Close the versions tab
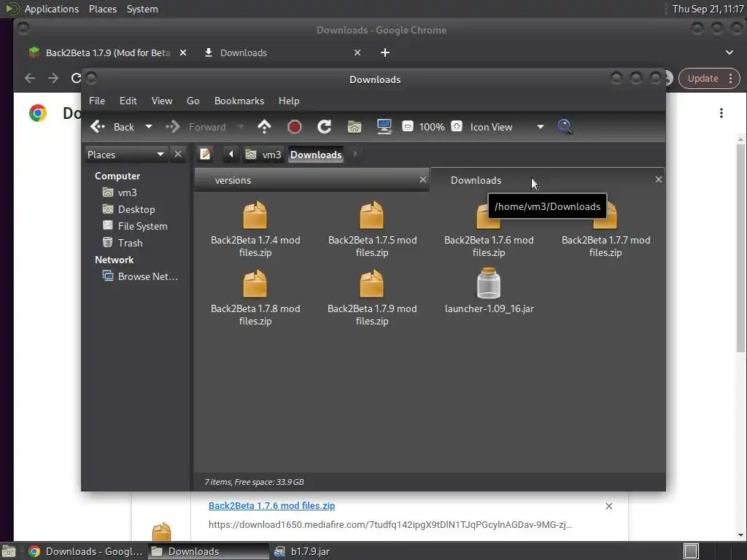Screen dimensions: 747x560 tap(422, 179)
